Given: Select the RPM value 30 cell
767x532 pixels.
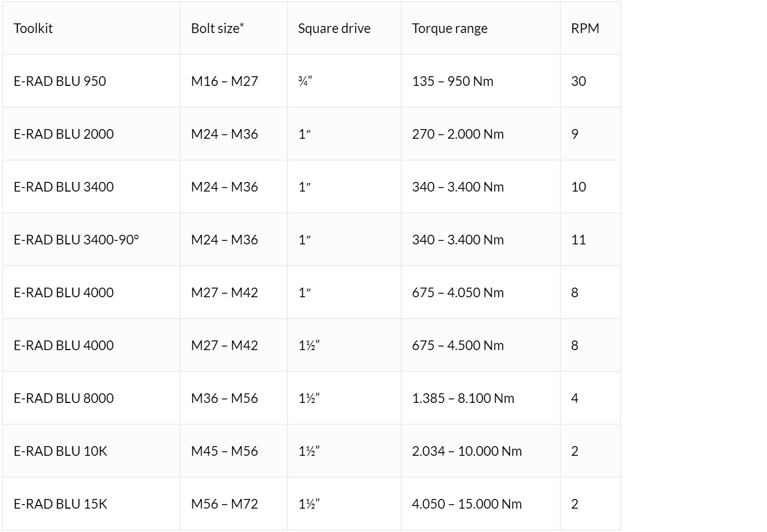Looking at the screenshot, I should click(579, 81).
